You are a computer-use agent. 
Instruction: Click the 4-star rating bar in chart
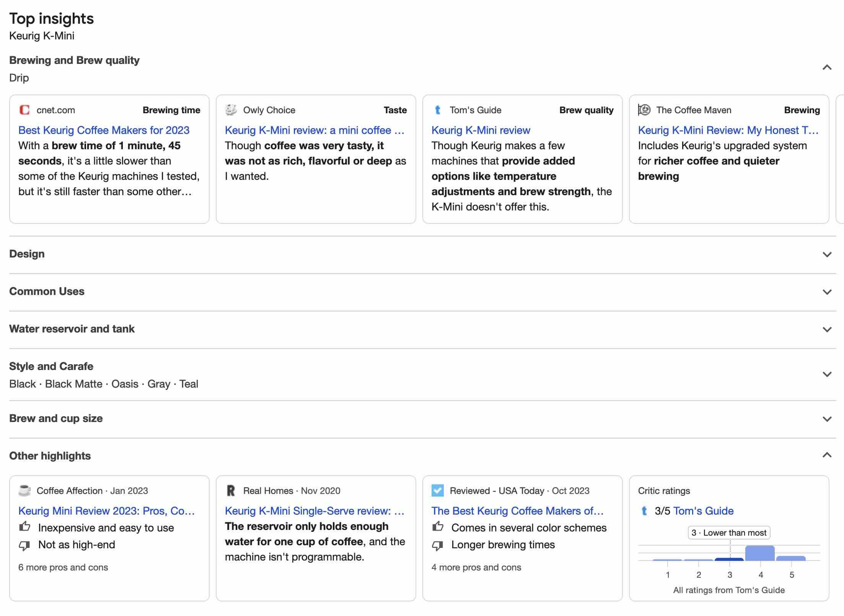760,553
